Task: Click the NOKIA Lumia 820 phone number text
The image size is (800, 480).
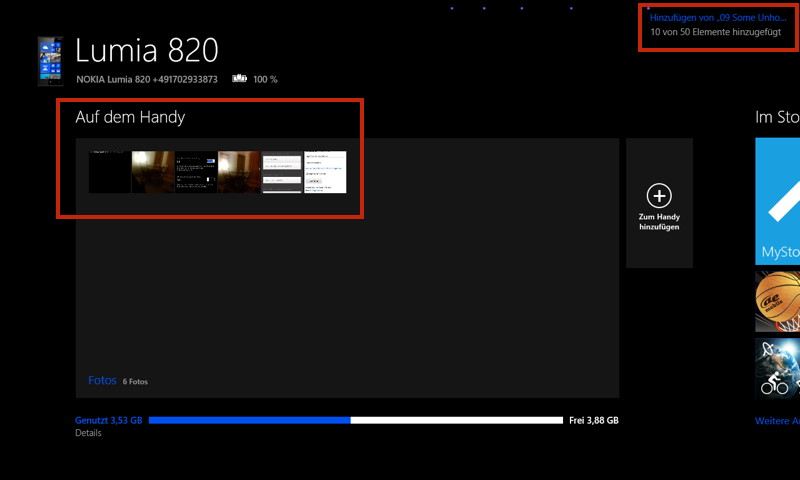Action: [x=147, y=79]
